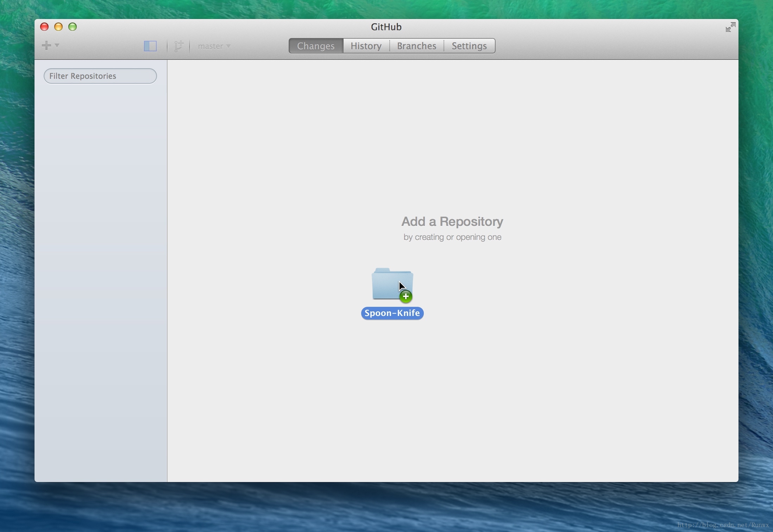Close the GitHub window with the red button
The image size is (773, 532).
point(44,27)
